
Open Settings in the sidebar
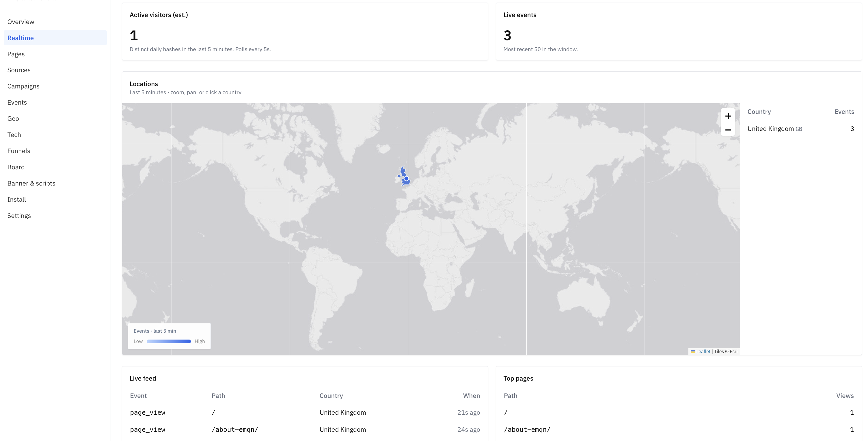pos(55,216)
